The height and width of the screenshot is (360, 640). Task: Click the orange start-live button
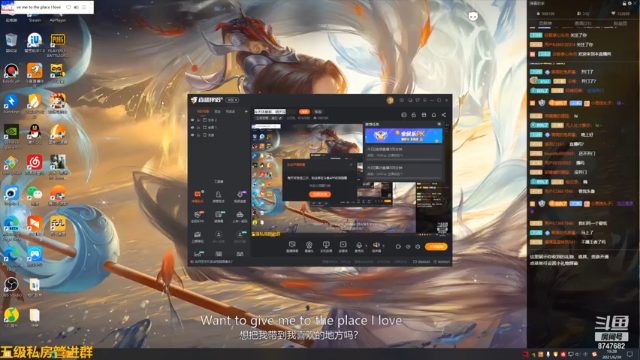436,247
